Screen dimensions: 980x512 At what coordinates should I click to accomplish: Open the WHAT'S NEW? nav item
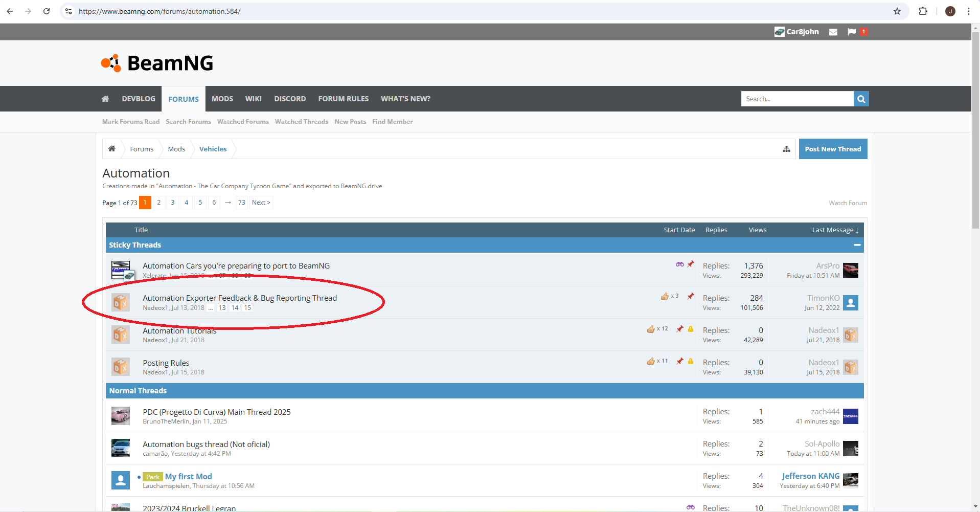(406, 99)
